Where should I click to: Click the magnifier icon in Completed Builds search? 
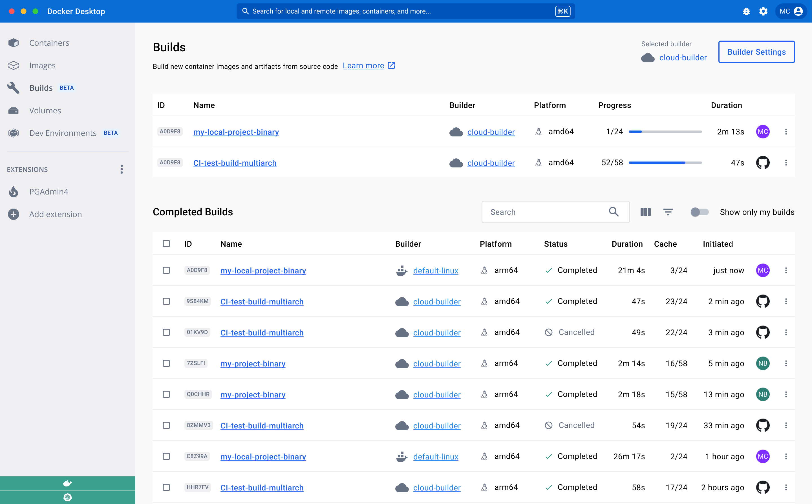tap(614, 212)
